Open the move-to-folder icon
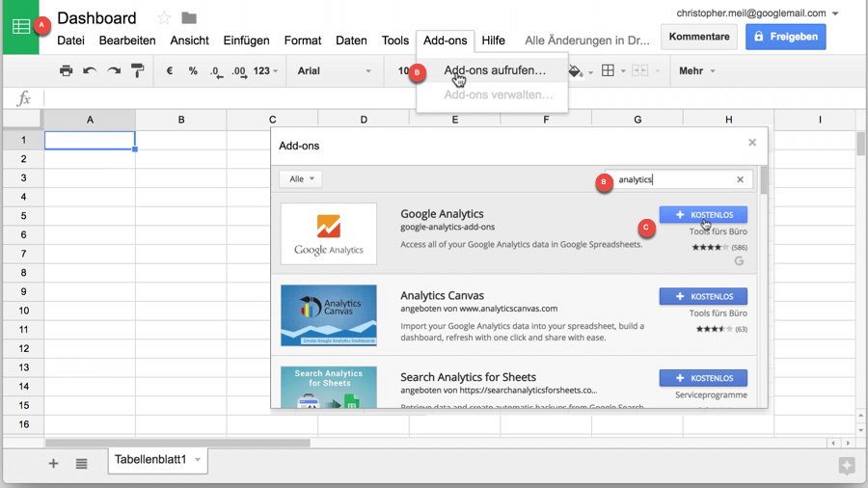 click(189, 18)
